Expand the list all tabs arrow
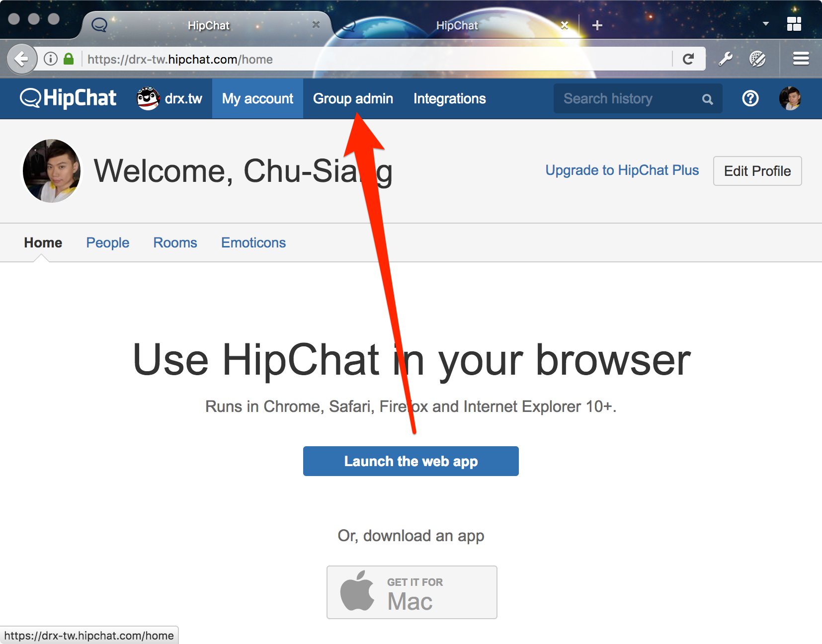The width and height of the screenshot is (822, 644). click(766, 23)
